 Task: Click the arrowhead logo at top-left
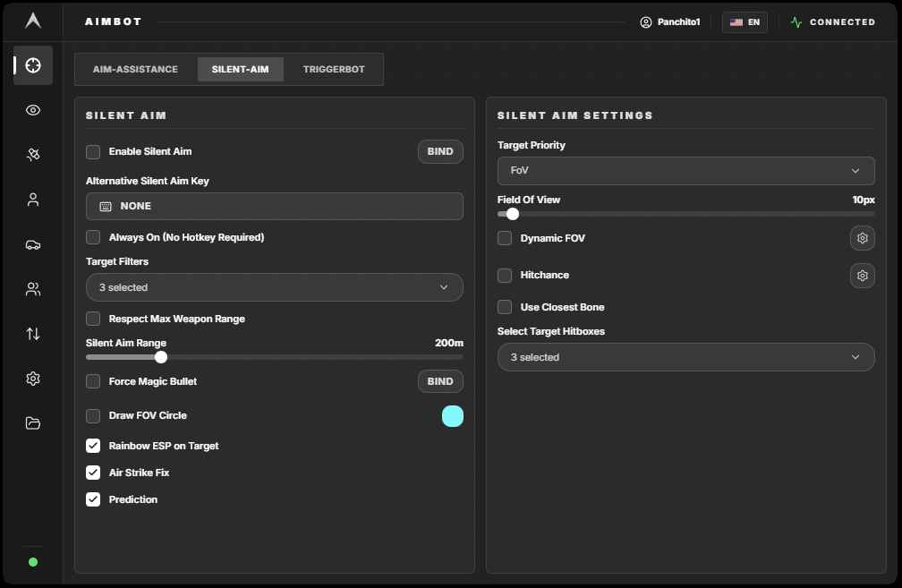click(x=33, y=21)
